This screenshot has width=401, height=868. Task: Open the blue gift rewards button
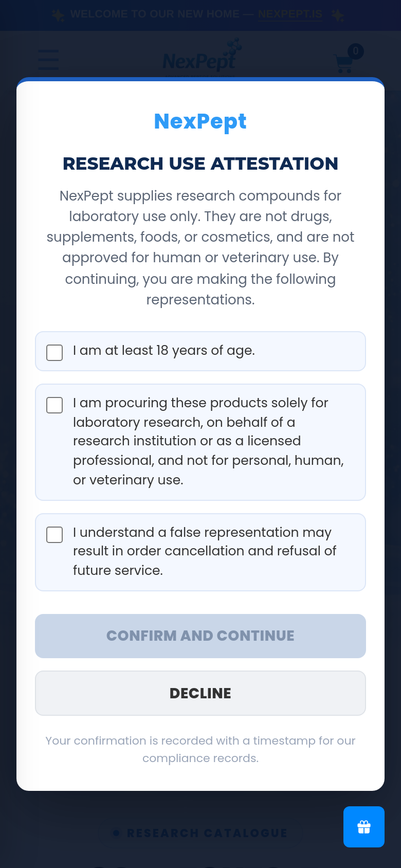tap(364, 827)
